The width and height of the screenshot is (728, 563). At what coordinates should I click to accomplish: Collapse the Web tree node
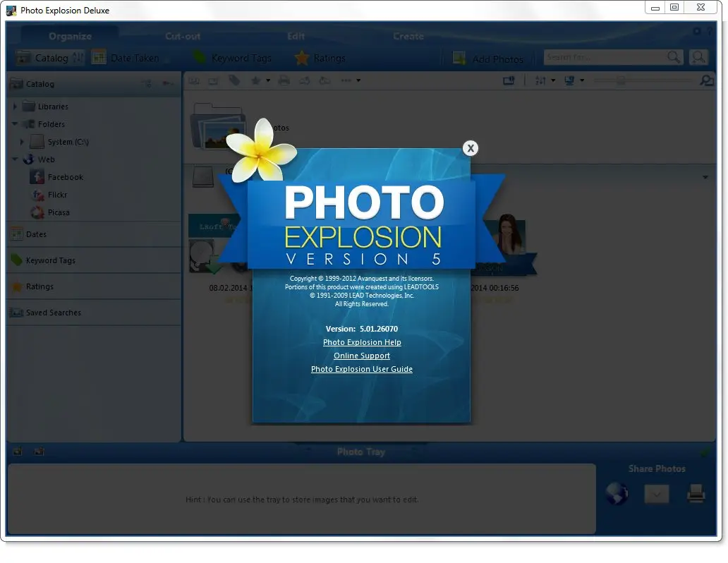click(15, 159)
